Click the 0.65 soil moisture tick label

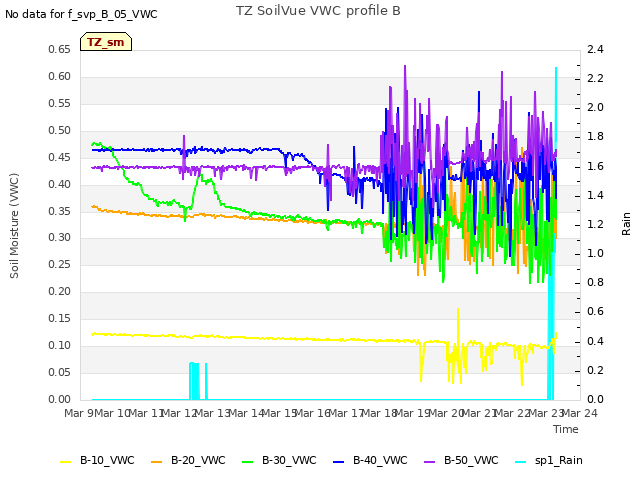click(60, 49)
